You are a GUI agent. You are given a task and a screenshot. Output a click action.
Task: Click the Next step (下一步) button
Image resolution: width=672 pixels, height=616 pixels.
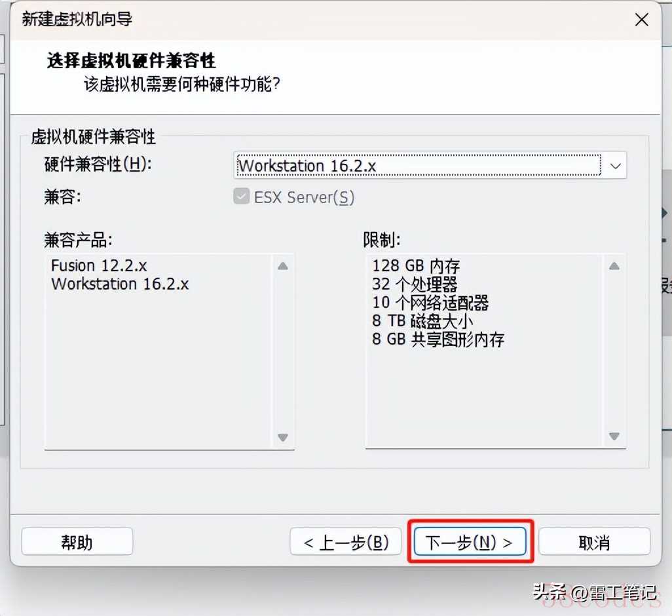[470, 542]
